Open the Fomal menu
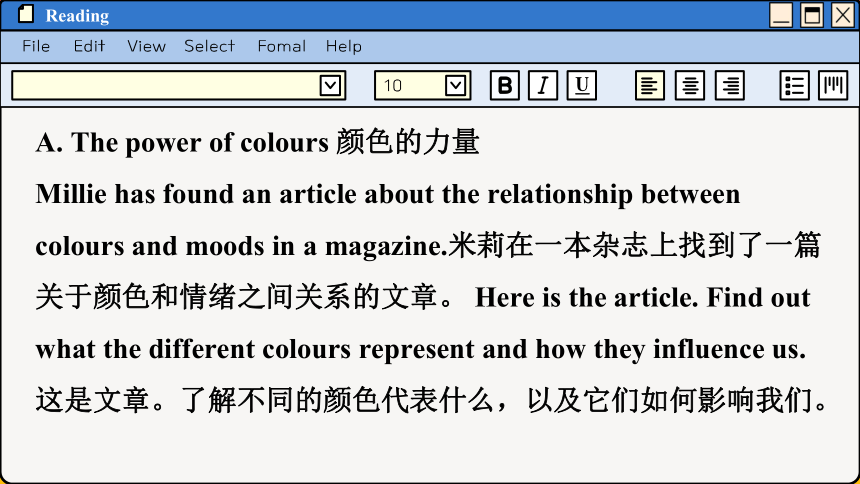 [x=282, y=46]
